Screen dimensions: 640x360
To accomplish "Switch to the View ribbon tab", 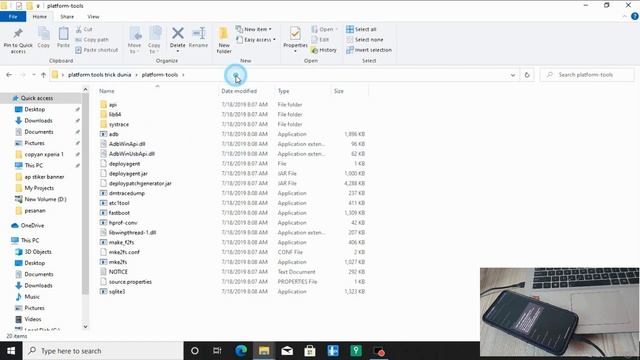I will 93,17.
